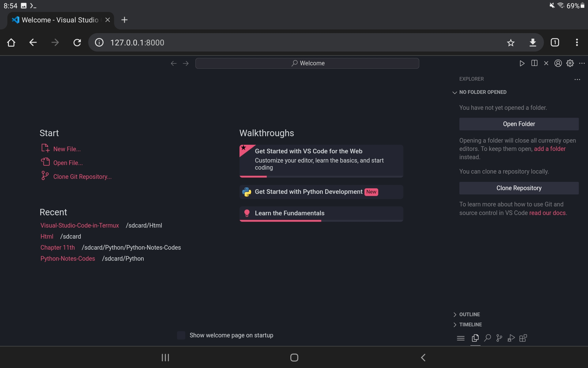
Task: Select the Explorer view icon
Action: click(x=475, y=338)
